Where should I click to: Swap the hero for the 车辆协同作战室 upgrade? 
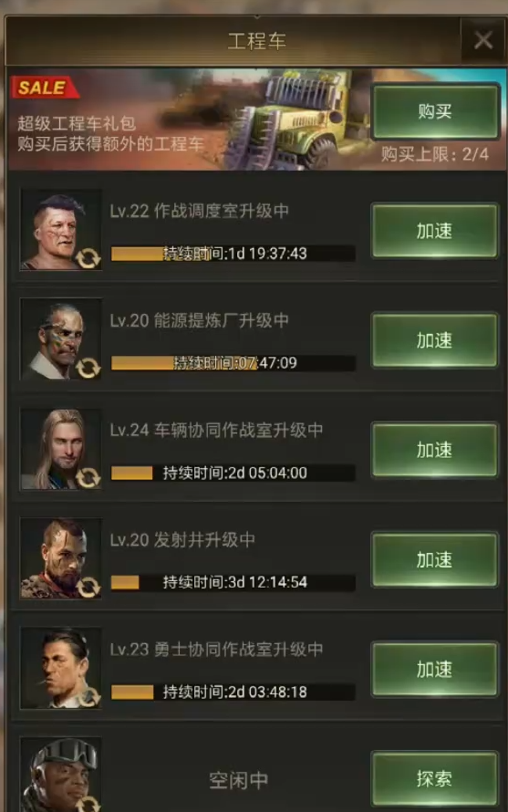[88, 477]
